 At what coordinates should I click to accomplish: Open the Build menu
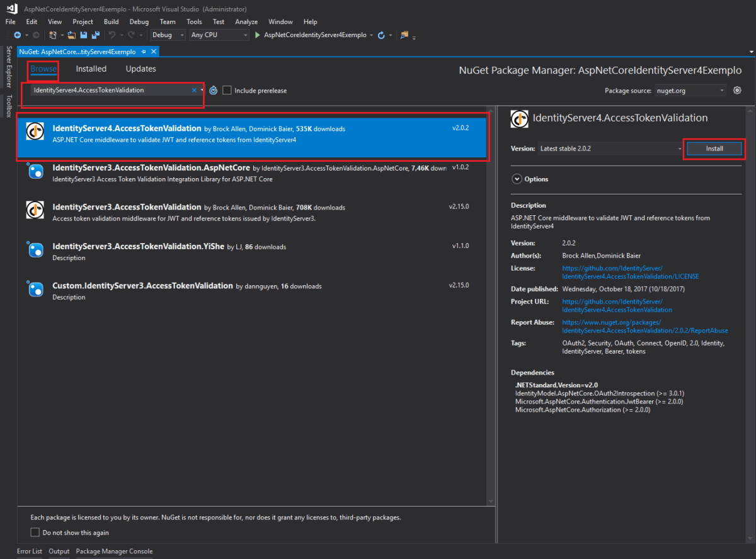pos(112,21)
